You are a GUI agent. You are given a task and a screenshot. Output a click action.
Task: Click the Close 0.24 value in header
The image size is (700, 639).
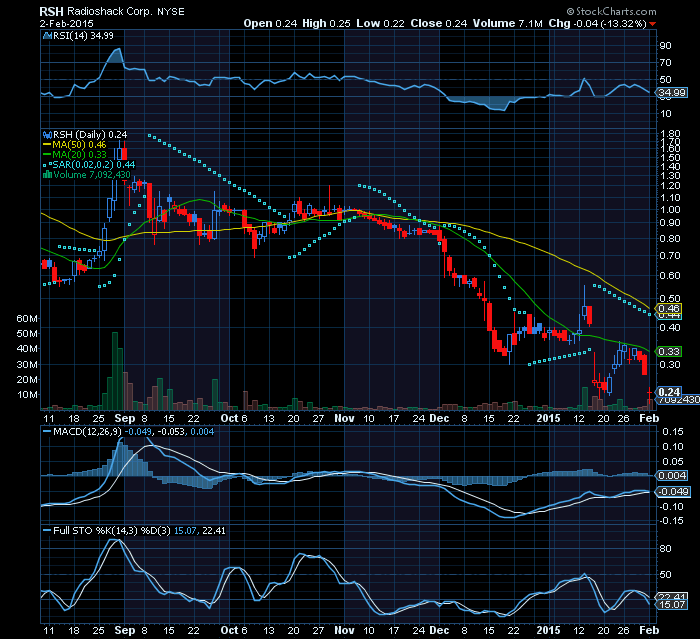[439, 23]
